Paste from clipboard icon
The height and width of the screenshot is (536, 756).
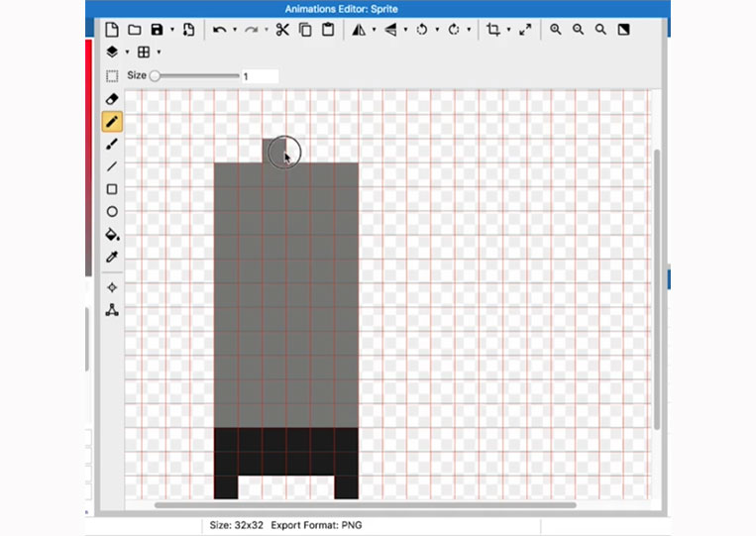(328, 30)
